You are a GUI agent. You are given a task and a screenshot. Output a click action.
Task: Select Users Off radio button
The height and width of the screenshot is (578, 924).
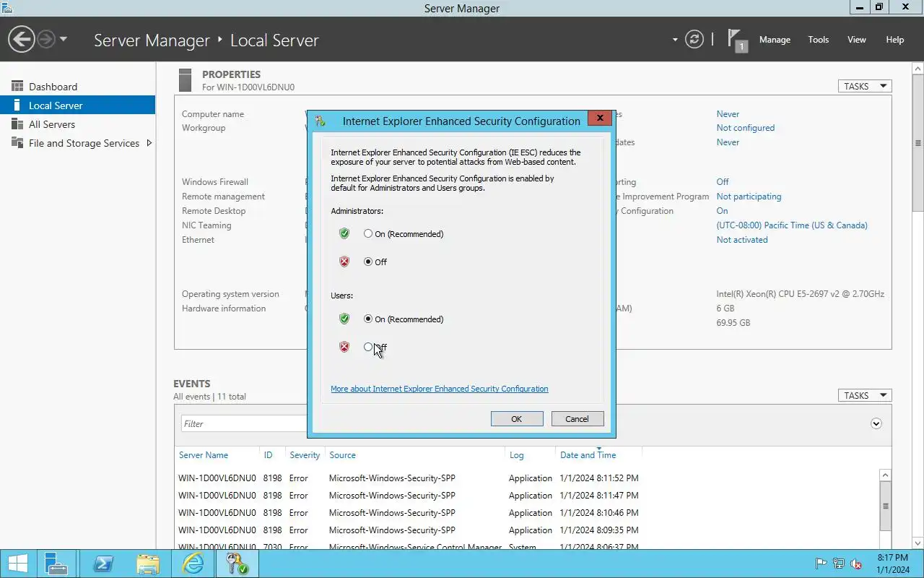(x=368, y=347)
